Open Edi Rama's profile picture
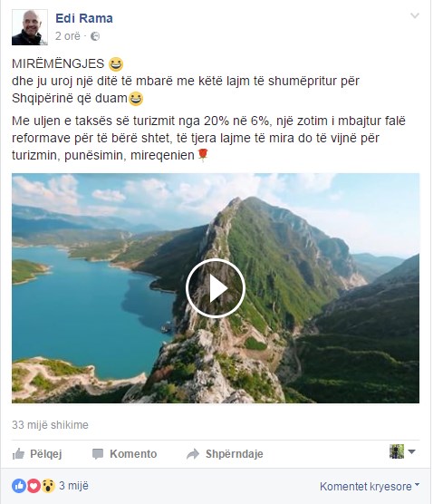 [30, 27]
